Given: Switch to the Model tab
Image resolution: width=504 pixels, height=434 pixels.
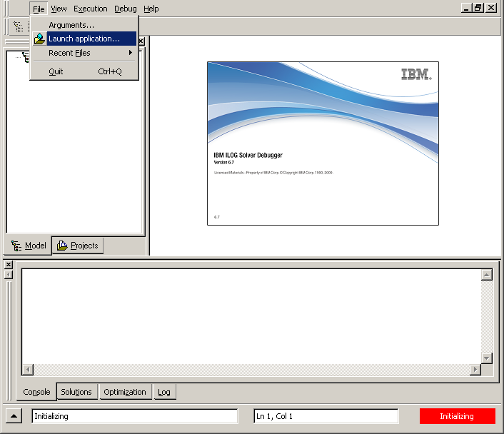Looking at the screenshot, I should point(29,246).
